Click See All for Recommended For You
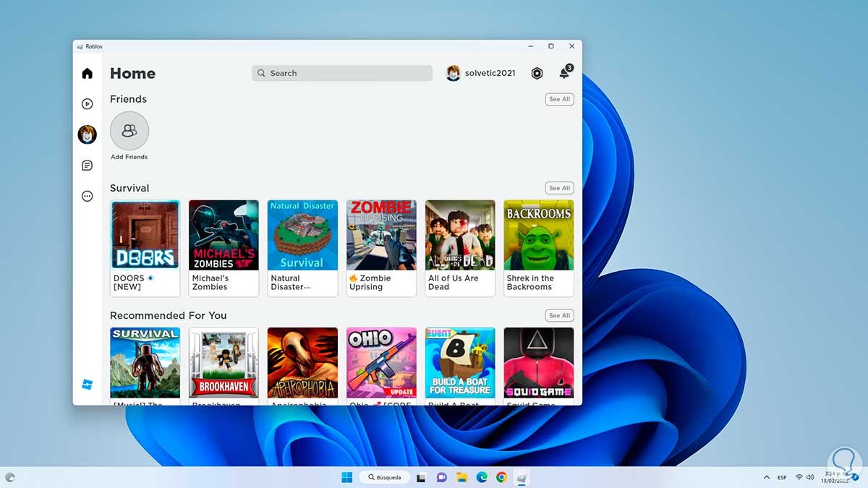The width and height of the screenshot is (868, 488). (x=559, y=315)
